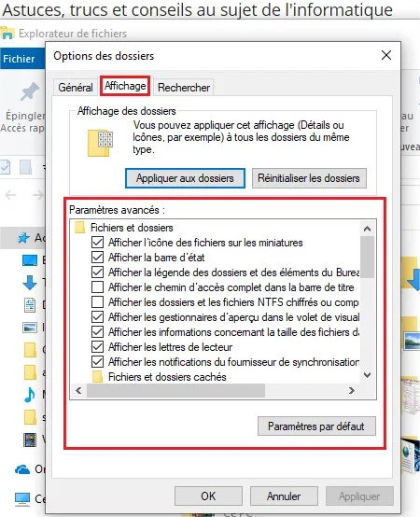This screenshot has width=420, height=517.
Task: Click the music note icon in Explorer sidebar
Action: pyautogui.click(x=30, y=395)
